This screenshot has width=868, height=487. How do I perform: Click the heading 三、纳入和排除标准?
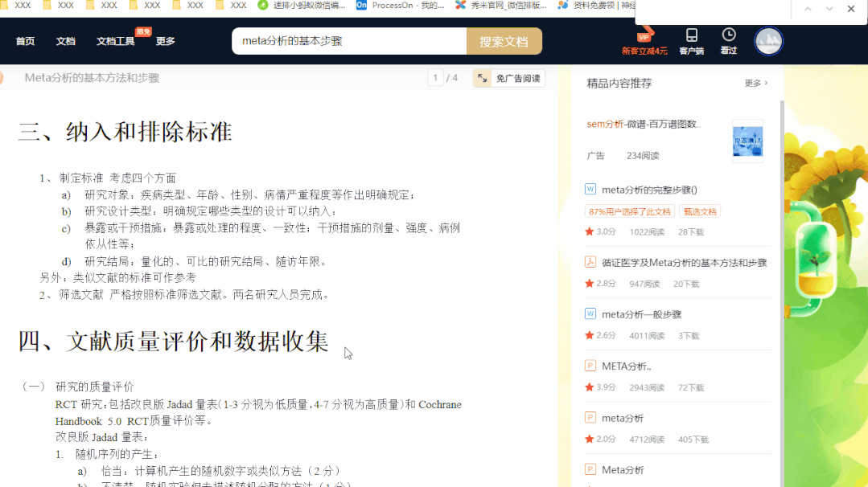(x=125, y=132)
